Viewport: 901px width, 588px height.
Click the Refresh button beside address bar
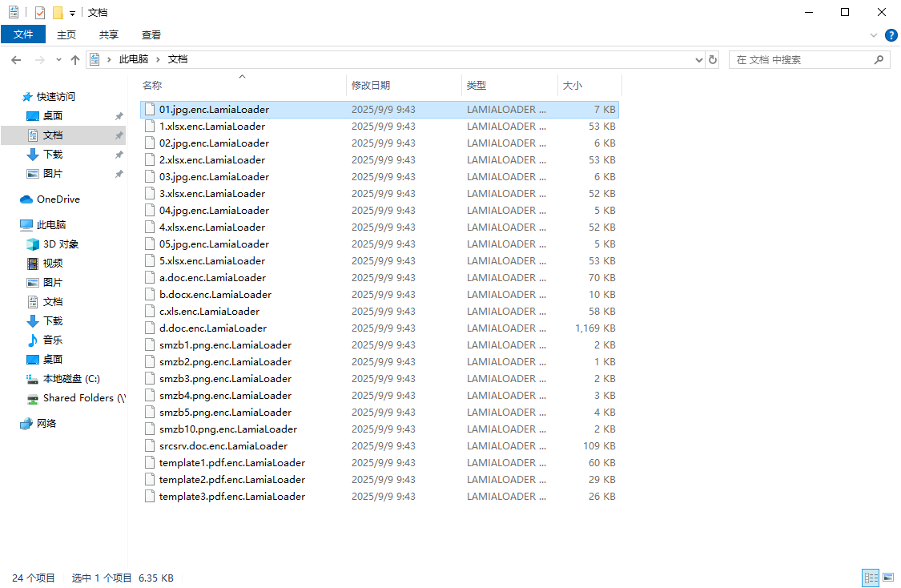coord(714,60)
